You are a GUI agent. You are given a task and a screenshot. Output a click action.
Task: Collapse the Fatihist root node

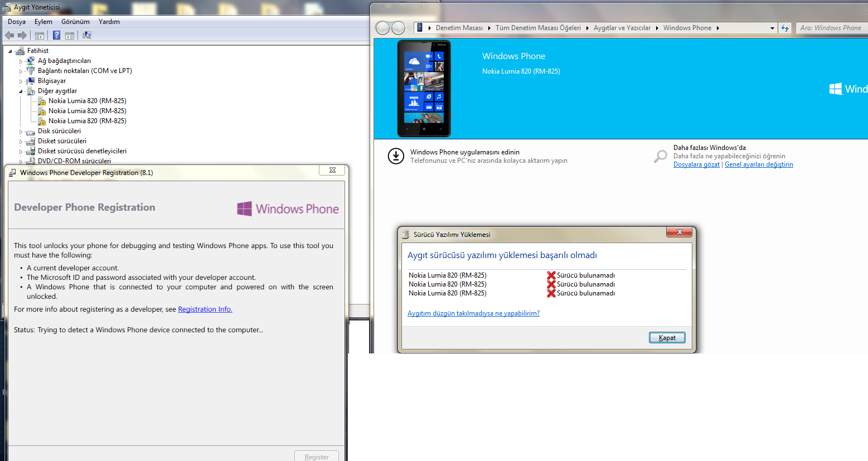(x=10, y=51)
